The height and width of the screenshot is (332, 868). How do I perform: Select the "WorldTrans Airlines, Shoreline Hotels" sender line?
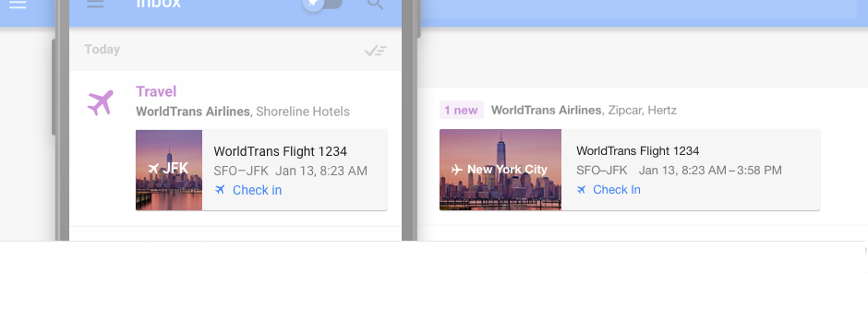point(243,112)
